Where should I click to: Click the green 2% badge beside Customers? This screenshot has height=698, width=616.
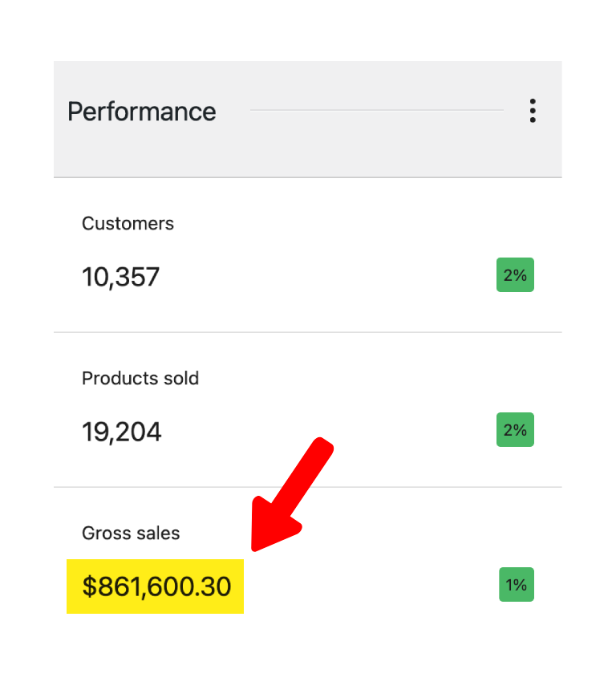[x=515, y=274]
